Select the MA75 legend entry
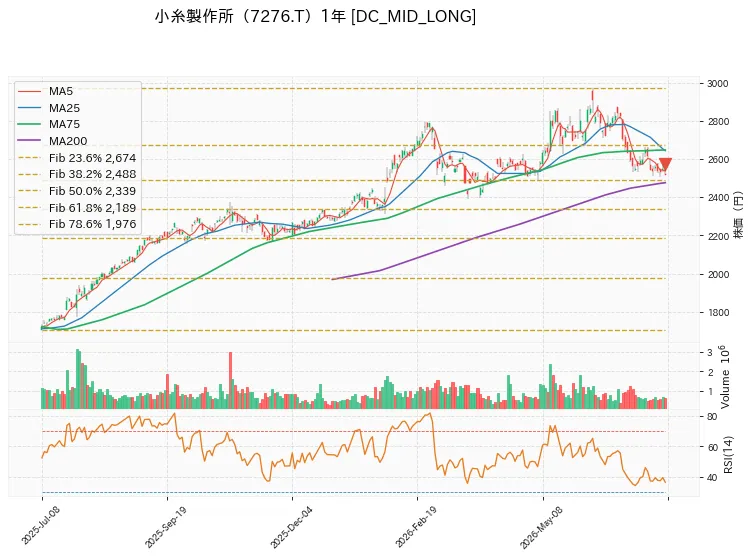The height and width of the screenshot is (558, 752). (48, 124)
